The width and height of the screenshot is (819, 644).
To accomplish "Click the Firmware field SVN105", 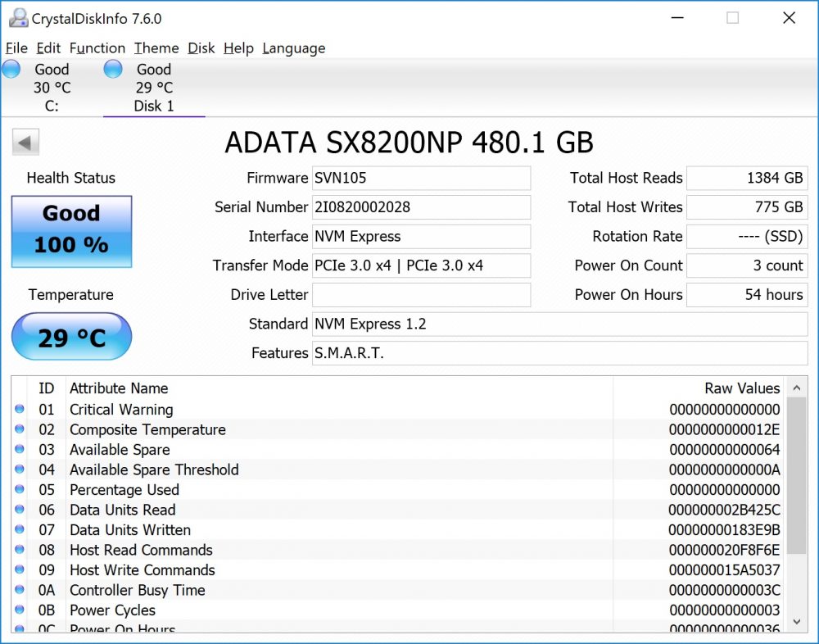I will 421,179.
